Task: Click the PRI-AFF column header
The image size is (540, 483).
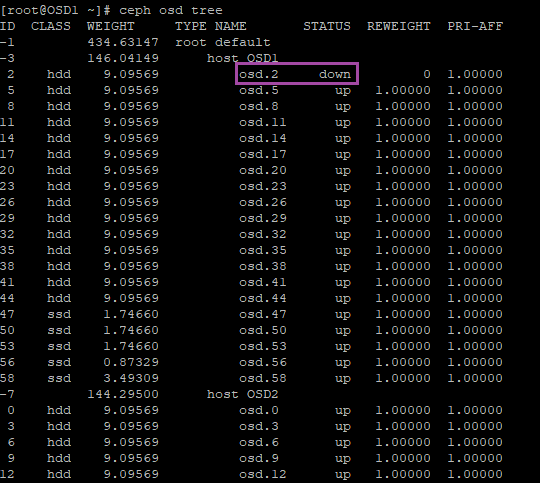Action: pos(475,26)
